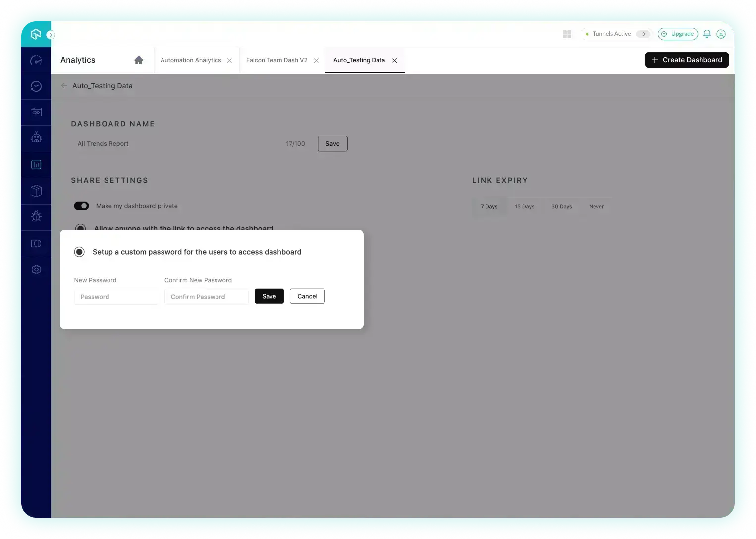Open the bar chart analytics sidebar icon
This screenshot has height=539, width=756.
[36, 164]
